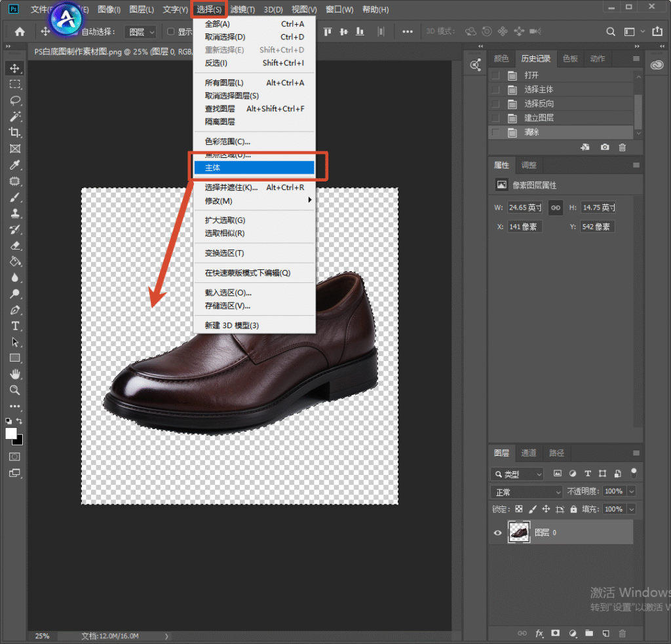Screen dimensions: 671x644
Task: Select the Eyedropper tool
Action: [15, 165]
